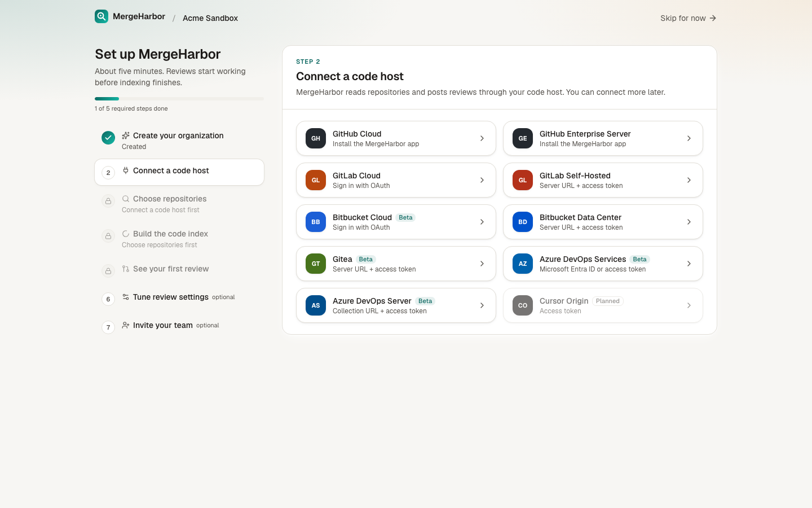Click the gray CO Cursor Origin icon
The height and width of the screenshot is (508, 812).
(523, 305)
